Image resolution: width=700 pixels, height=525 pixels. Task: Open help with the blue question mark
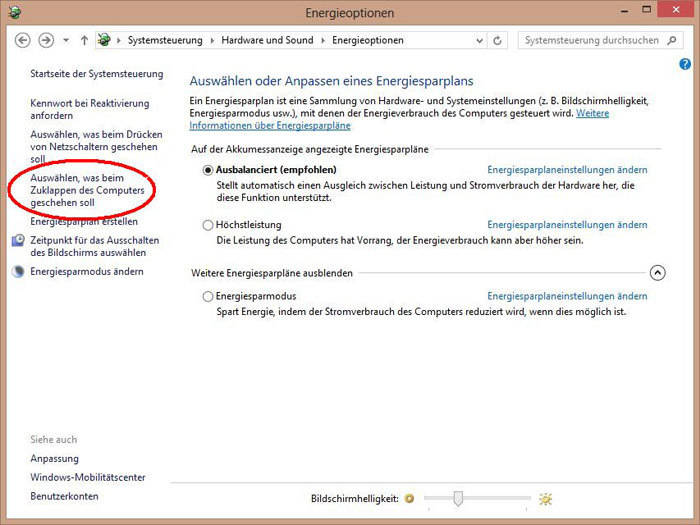[x=685, y=64]
